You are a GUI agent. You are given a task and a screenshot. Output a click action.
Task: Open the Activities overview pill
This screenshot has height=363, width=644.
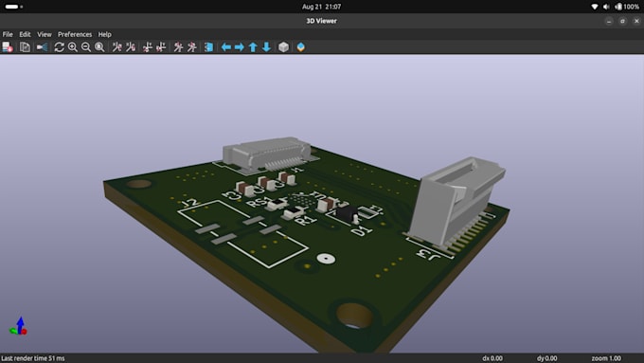pyautogui.click(x=13, y=7)
